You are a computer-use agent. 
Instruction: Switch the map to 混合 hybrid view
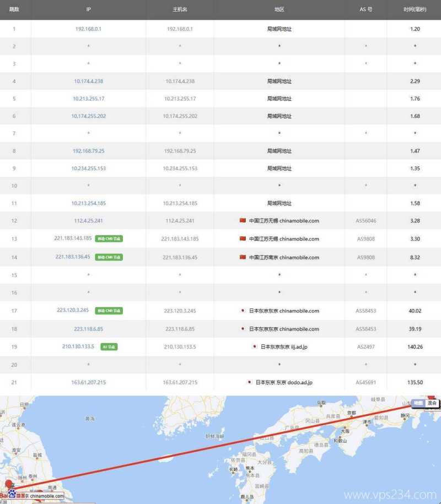433,404
